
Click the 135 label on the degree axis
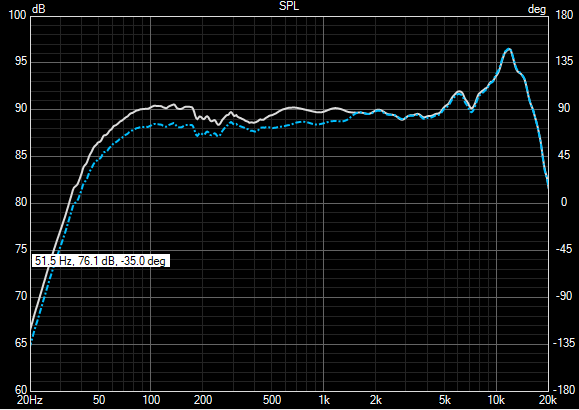point(564,61)
